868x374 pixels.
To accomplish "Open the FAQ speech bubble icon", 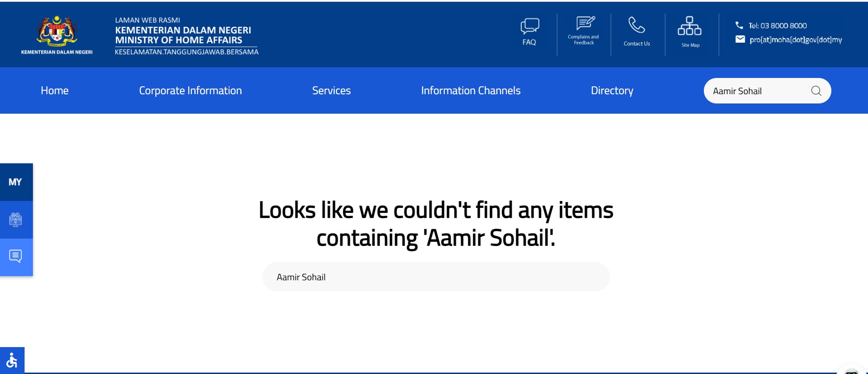I will [530, 26].
